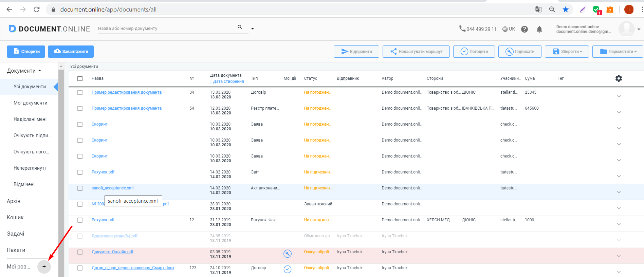644x277 pixels.
Task: Reload the page
Action: [x=37, y=10]
